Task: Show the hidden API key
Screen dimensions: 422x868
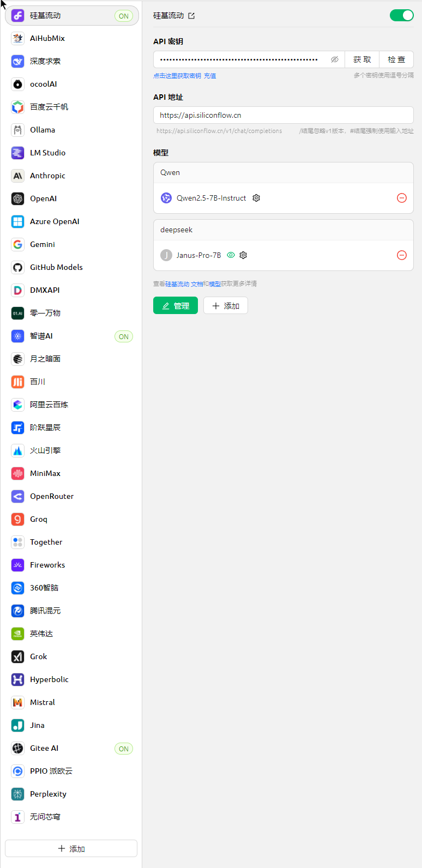Action: [x=335, y=59]
